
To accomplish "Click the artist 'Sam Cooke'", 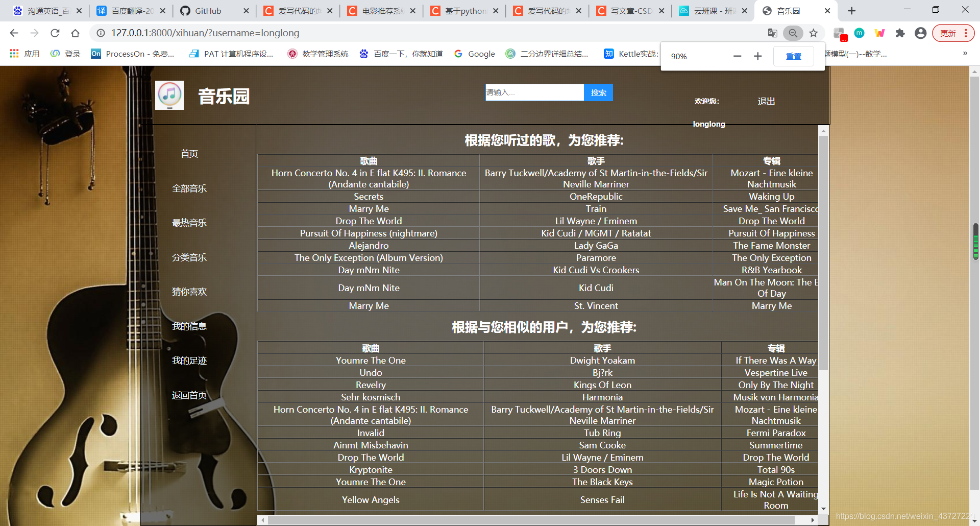I will [x=602, y=445].
